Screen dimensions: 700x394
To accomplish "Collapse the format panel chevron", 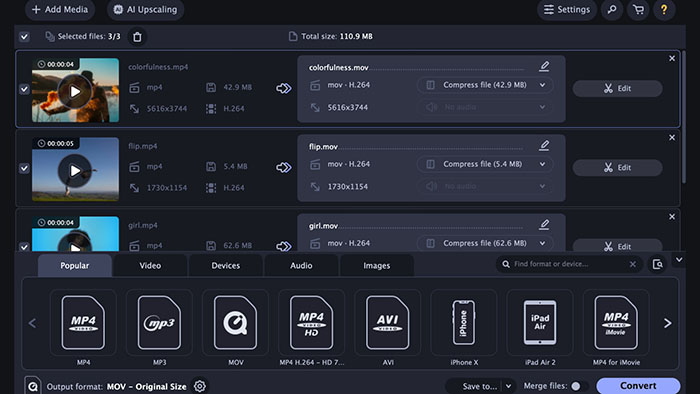I will [x=679, y=260].
